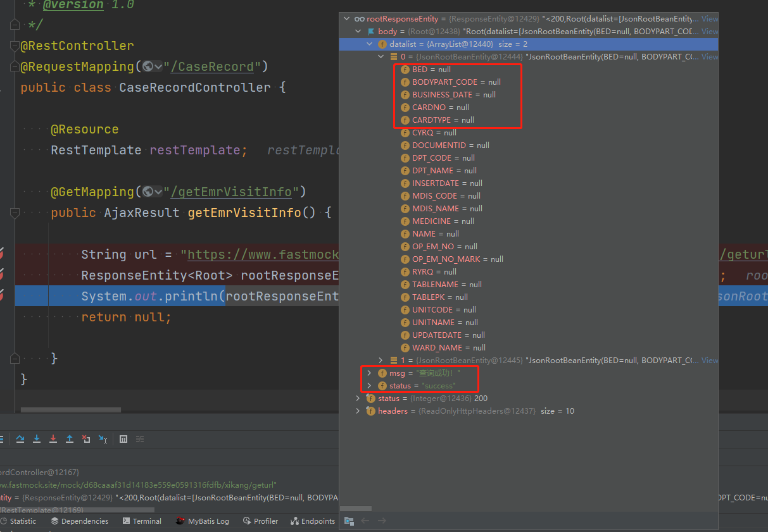The width and height of the screenshot is (768, 532).
Task: Click the Step Out debugger icon
Action: tap(70, 439)
